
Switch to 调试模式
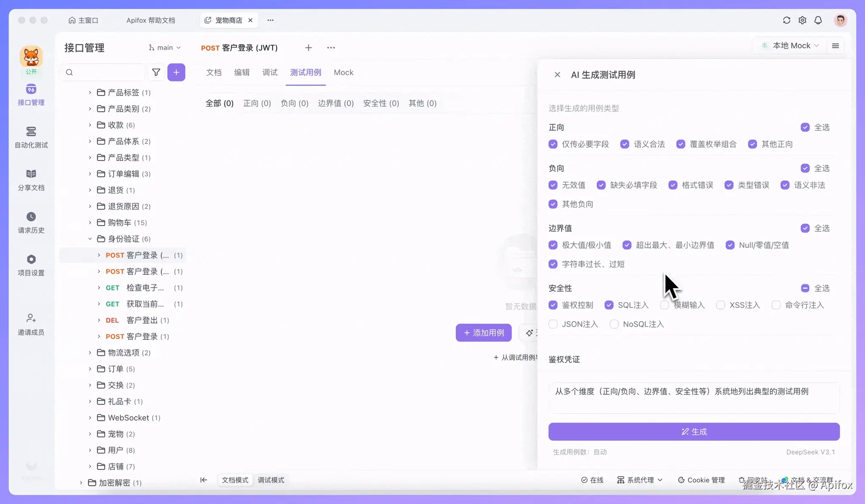[x=271, y=480]
